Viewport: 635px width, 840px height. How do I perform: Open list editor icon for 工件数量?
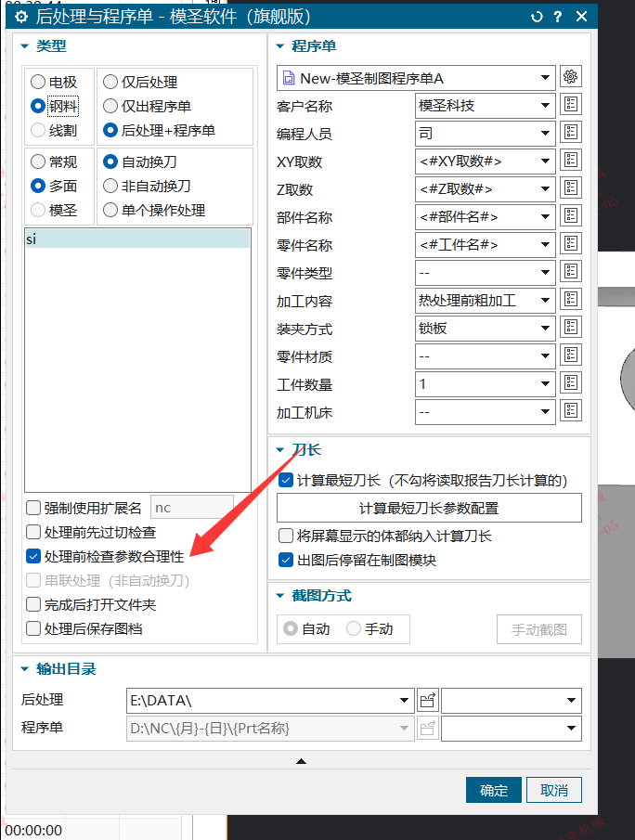coord(570,383)
